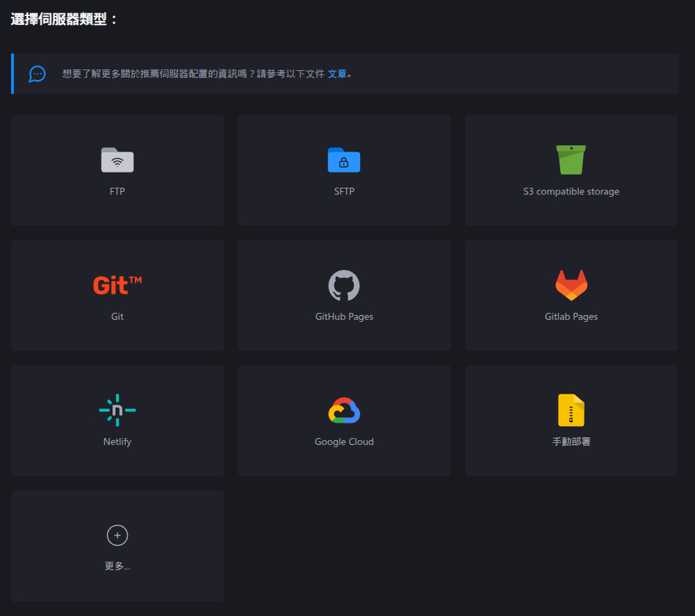Click the Netlify logo icon

(117, 410)
